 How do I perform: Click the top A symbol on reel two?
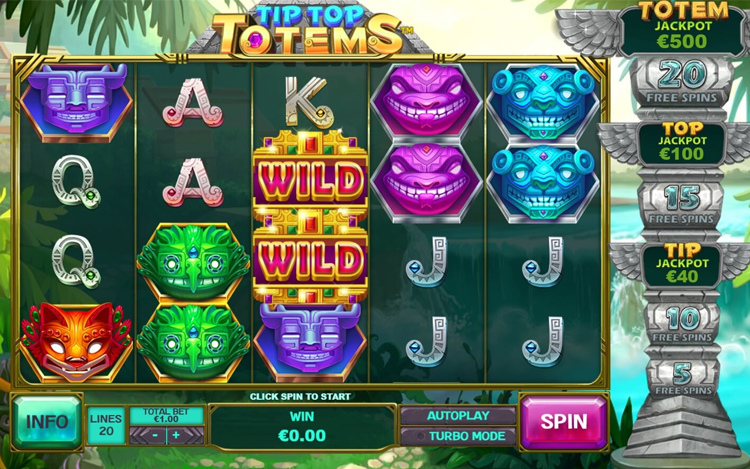point(192,102)
